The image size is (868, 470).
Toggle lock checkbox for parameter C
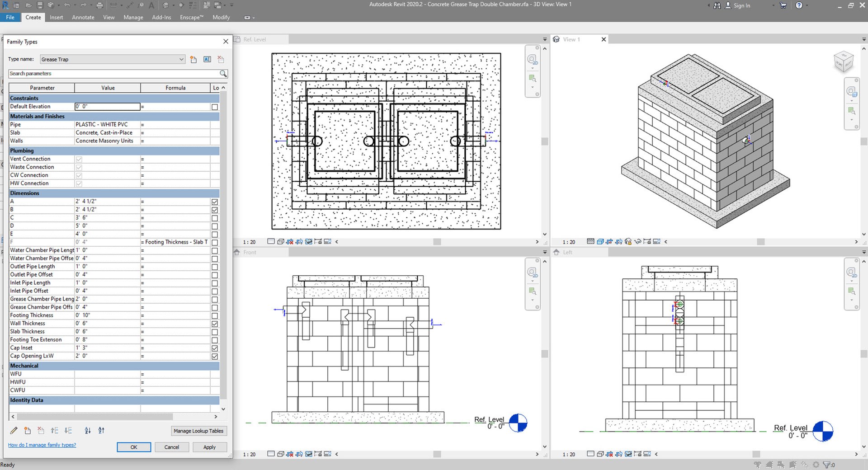pos(215,218)
